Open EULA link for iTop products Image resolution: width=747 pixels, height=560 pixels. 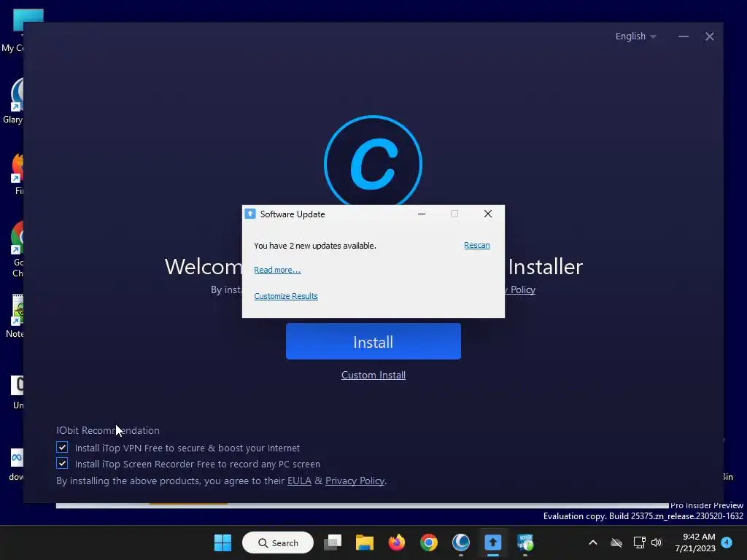coord(299,481)
